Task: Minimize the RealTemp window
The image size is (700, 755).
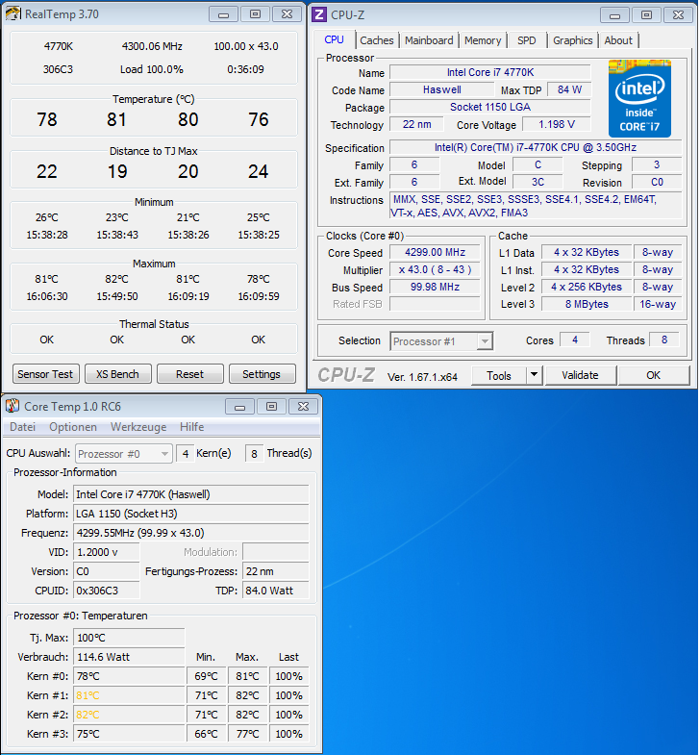Action: [x=223, y=14]
